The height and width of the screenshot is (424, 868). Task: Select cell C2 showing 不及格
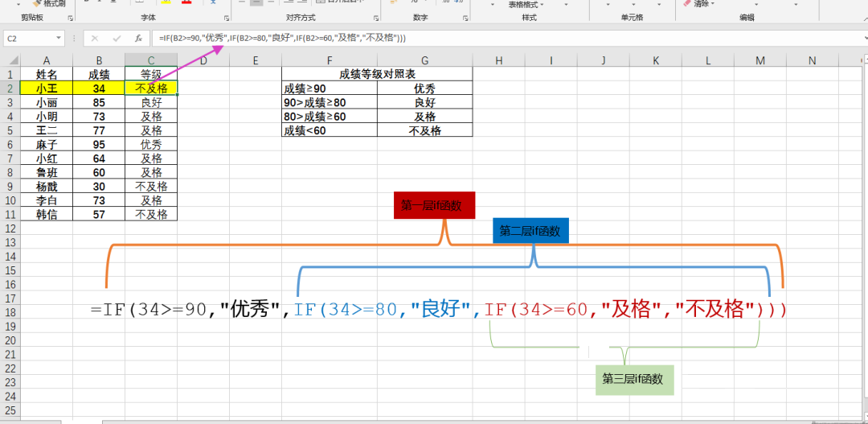(151, 88)
